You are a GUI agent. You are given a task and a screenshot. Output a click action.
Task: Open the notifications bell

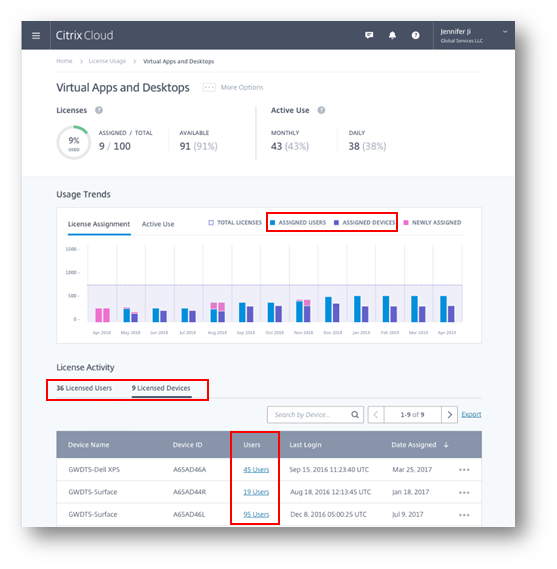(392, 35)
